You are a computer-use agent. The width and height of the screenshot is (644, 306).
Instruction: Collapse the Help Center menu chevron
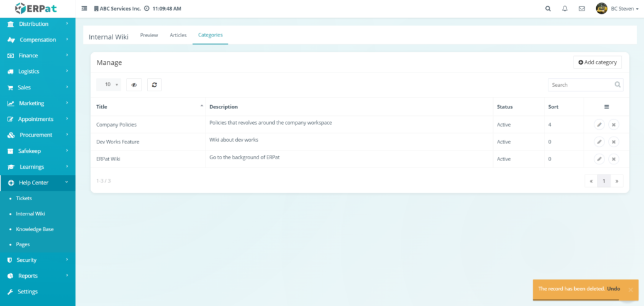[67, 183]
